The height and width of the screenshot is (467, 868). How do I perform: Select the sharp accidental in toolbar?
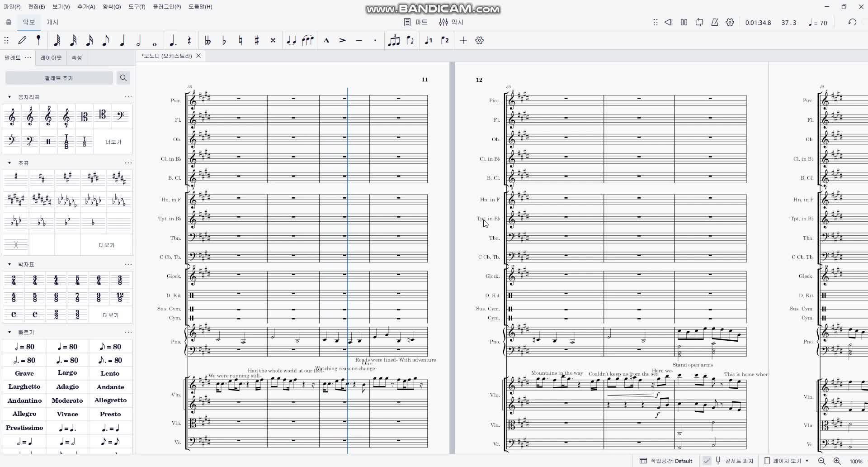pyautogui.click(x=256, y=41)
